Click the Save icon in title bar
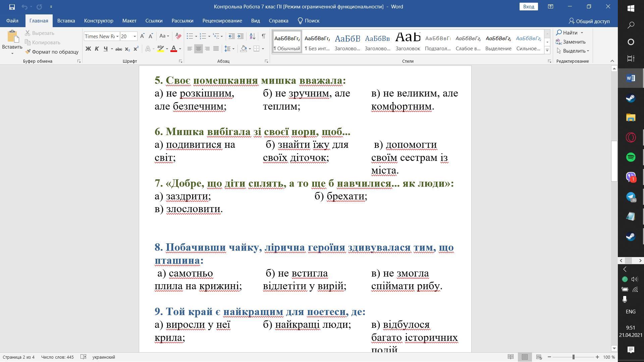This screenshot has height=362, width=644. (12, 7)
